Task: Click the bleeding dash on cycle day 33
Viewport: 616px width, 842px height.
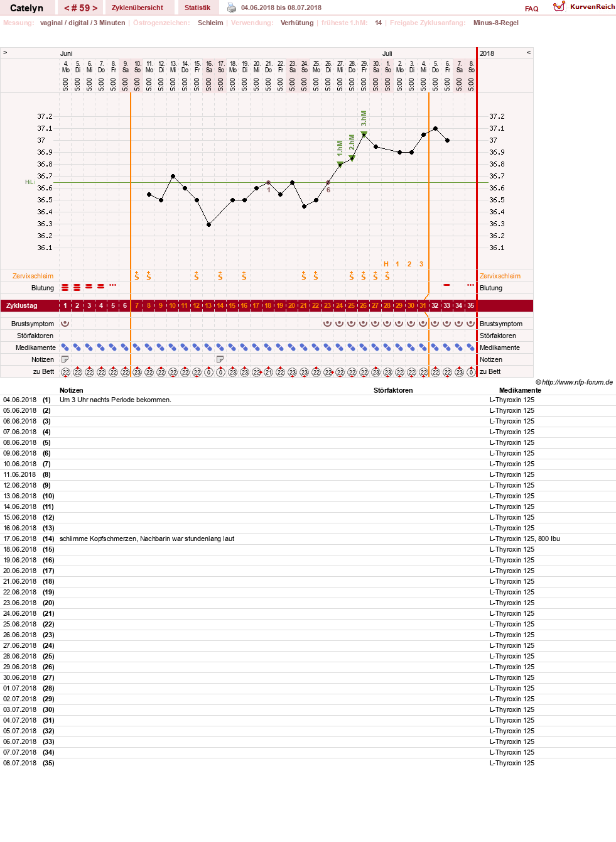Action: click(x=446, y=285)
